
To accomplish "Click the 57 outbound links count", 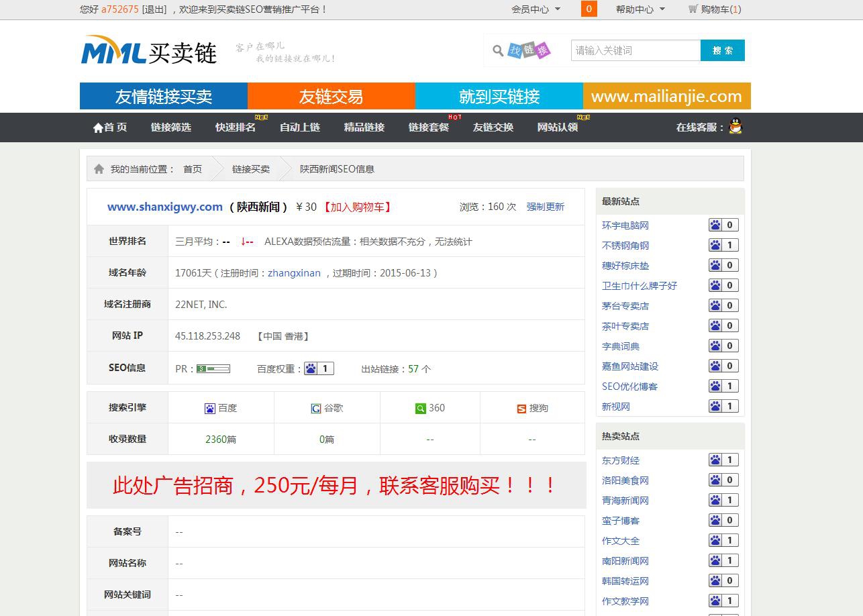I will coord(413,368).
